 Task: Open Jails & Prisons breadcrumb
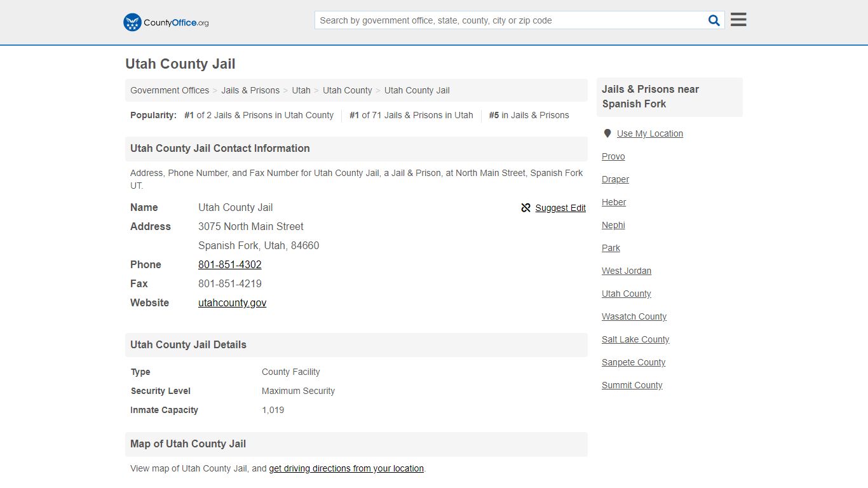pyautogui.click(x=250, y=90)
